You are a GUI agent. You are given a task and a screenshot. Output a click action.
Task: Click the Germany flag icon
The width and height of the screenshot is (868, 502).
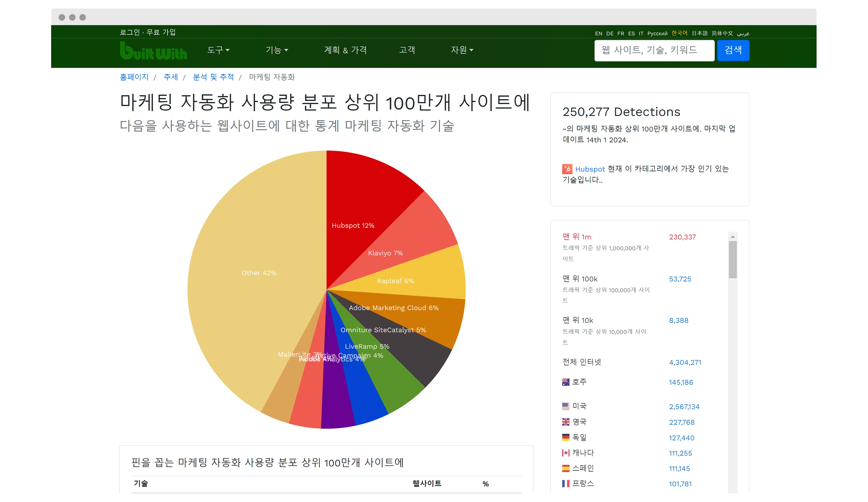[566, 437]
